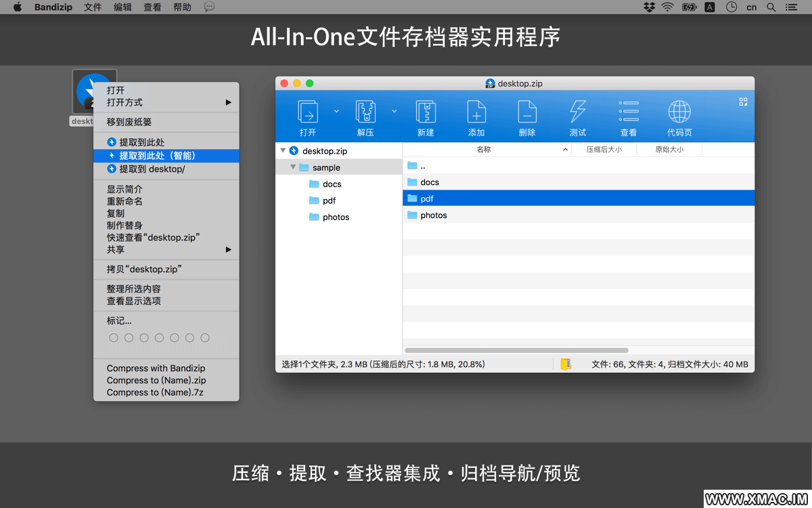Choose Compress to (Name).7z

(x=166, y=392)
